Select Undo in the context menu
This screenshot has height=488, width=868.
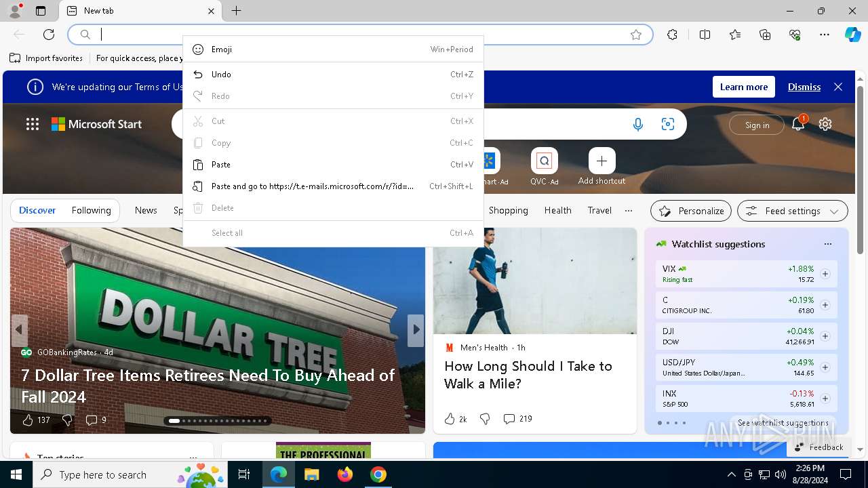point(333,75)
